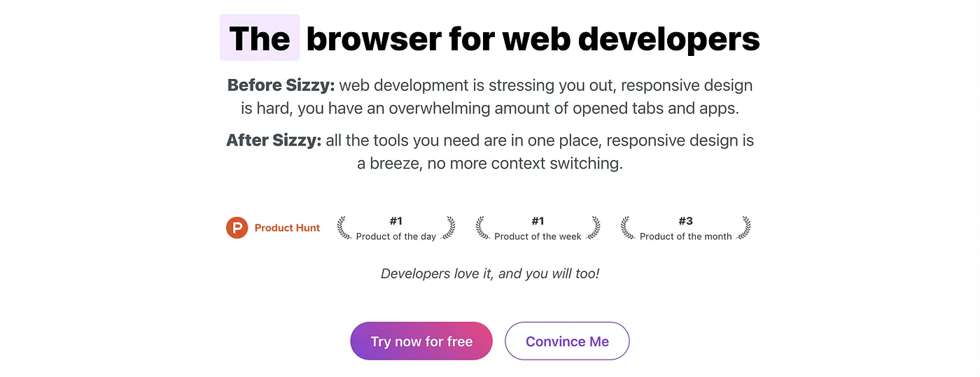Click right laurel of Product of the month
Screen dimensions: 980x377
[x=744, y=228]
